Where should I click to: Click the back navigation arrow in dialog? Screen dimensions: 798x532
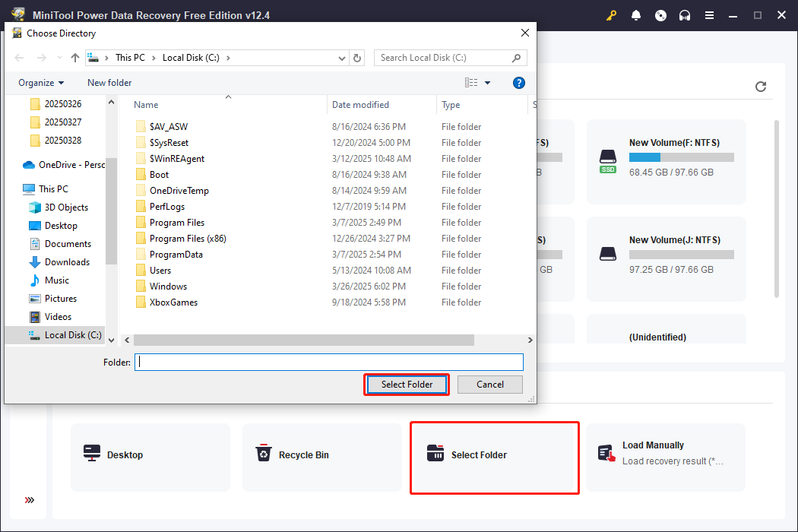19,58
